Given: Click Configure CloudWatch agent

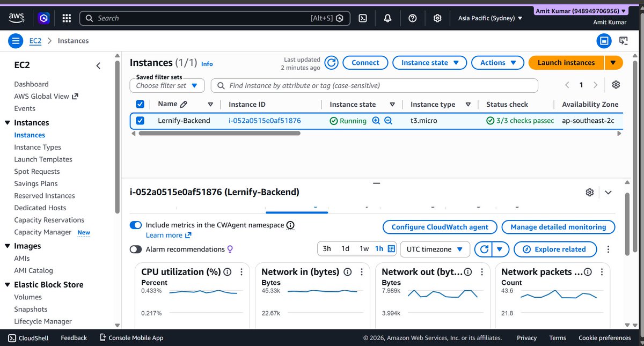Looking at the screenshot, I should coord(440,227).
